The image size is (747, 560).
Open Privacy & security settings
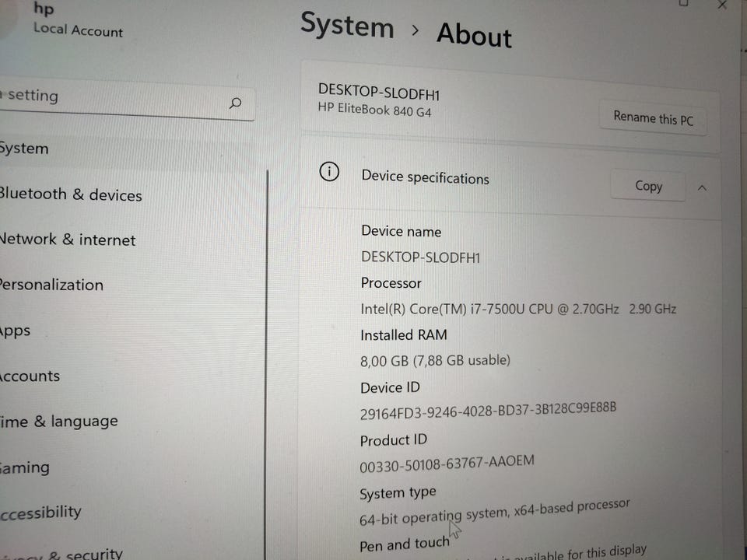coord(61,553)
